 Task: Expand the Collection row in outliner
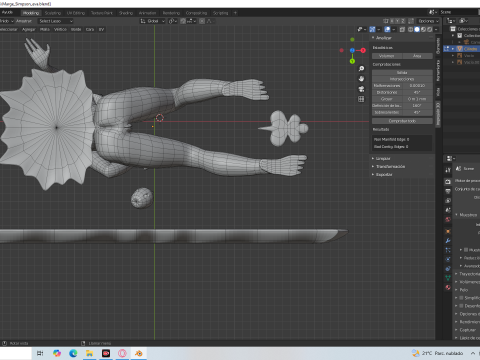click(x=453, y=36)
